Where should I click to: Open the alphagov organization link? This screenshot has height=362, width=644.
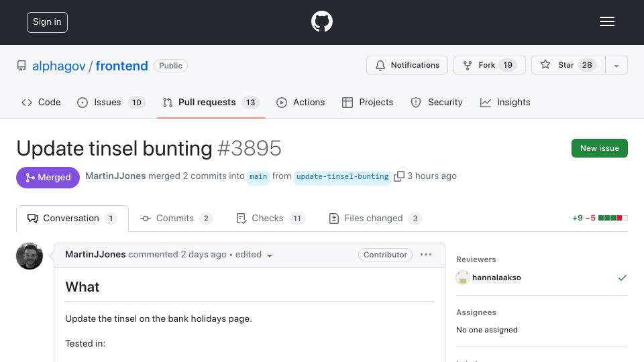(x=59, y=66)
